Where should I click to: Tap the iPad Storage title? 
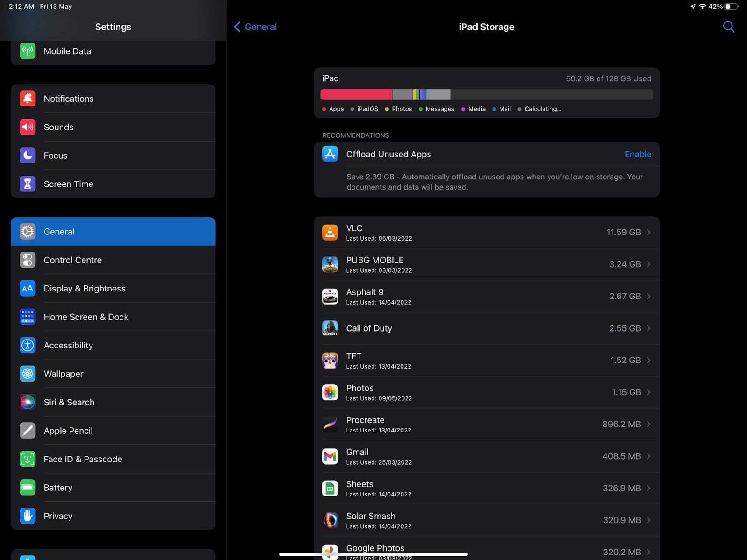[486, 27]
